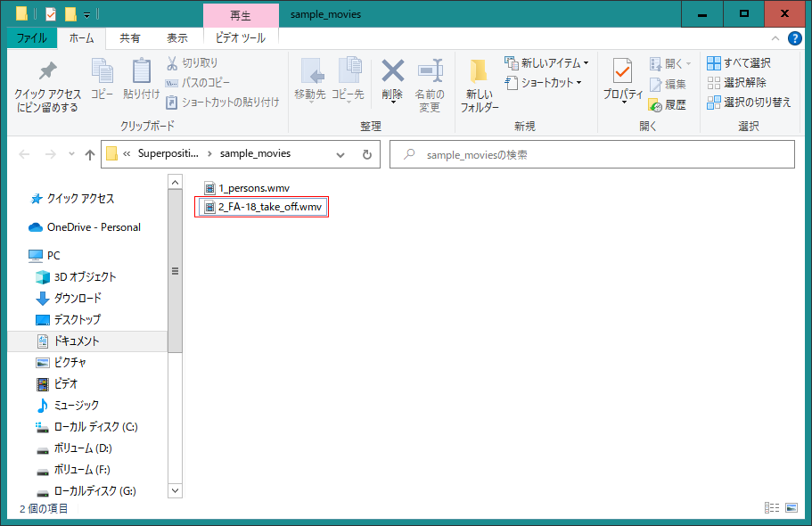Create new folder (新しいフォルダー)

point(479,86)
